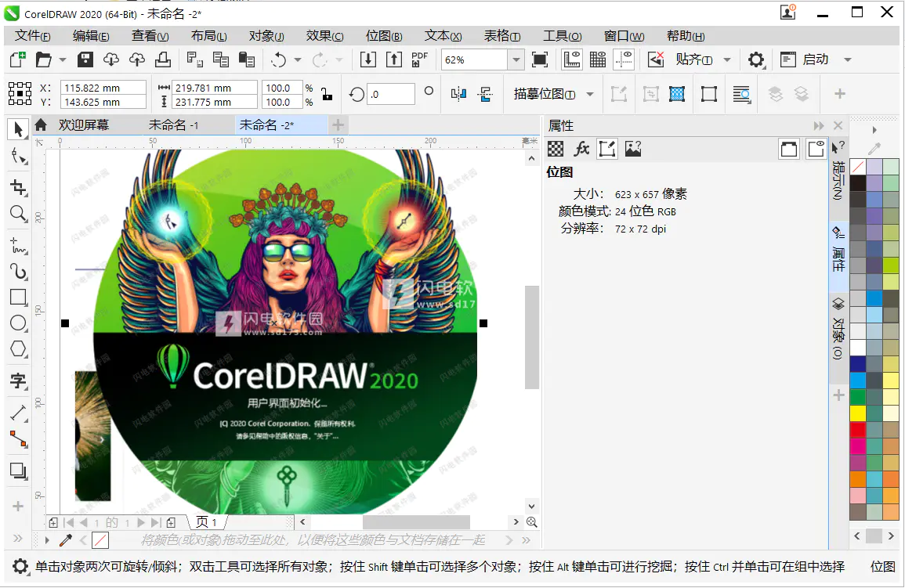Toggle ruler visibility in the toolbar
Screen dimensions: 905x588
[x=570, y=59]
